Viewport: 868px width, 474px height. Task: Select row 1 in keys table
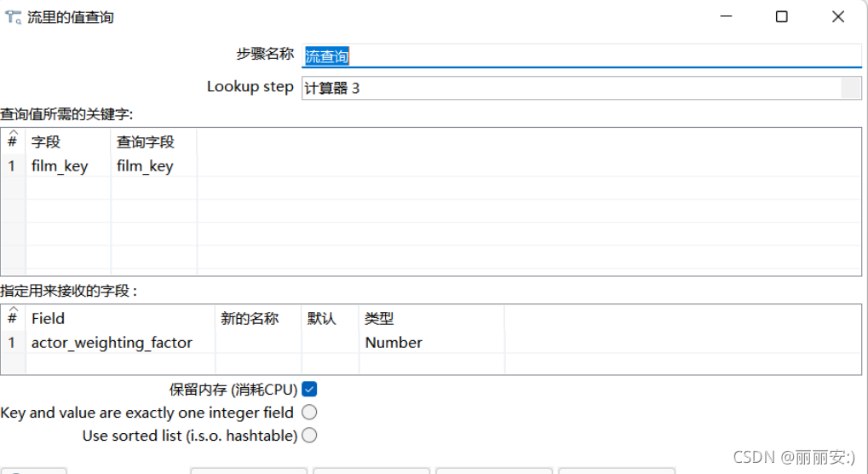pos(12,166)
